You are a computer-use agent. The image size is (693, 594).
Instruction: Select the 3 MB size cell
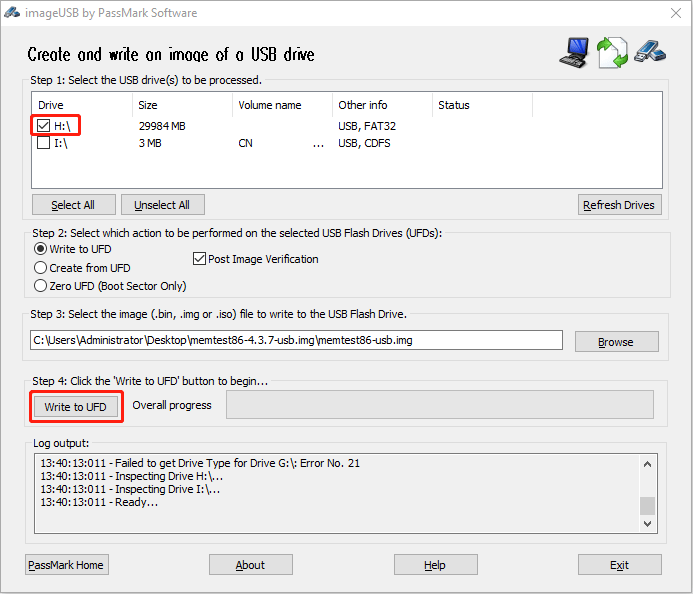(150, 143)
